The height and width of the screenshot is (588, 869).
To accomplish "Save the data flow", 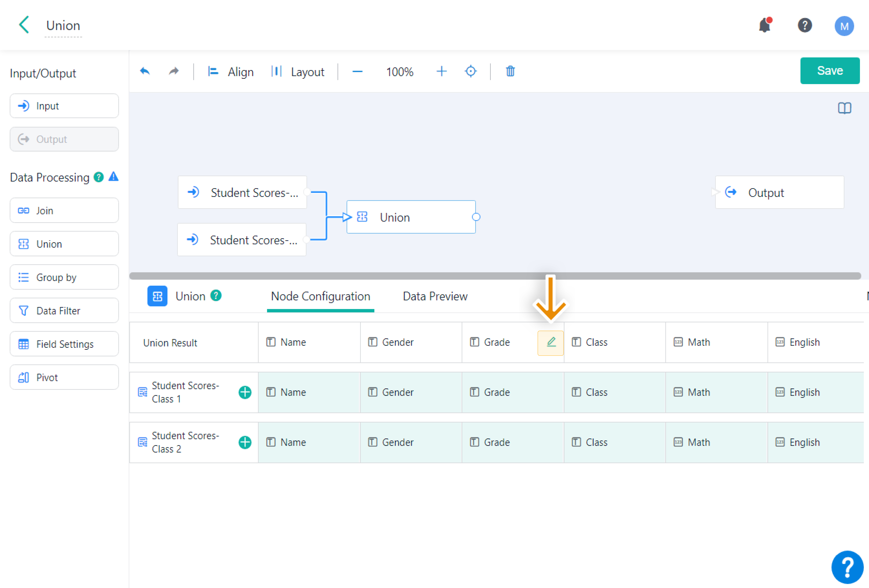I will [830, 71].
